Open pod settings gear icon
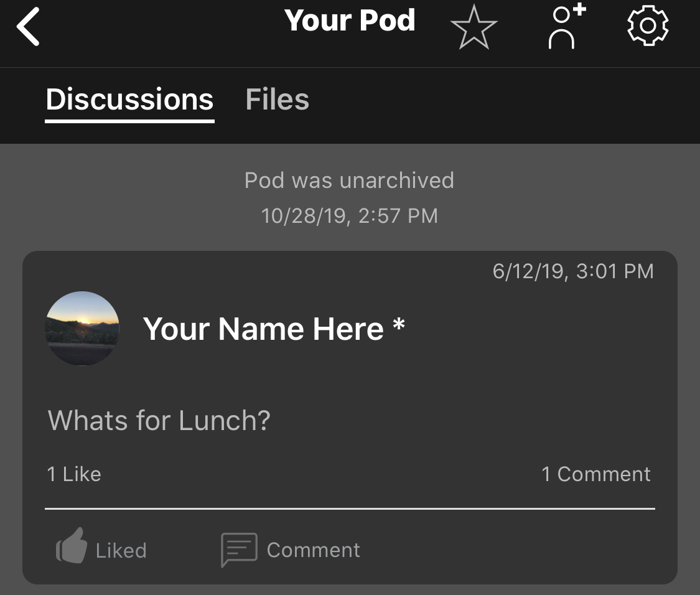Viewport: 700px width, 595px height. tap(647, 27)
